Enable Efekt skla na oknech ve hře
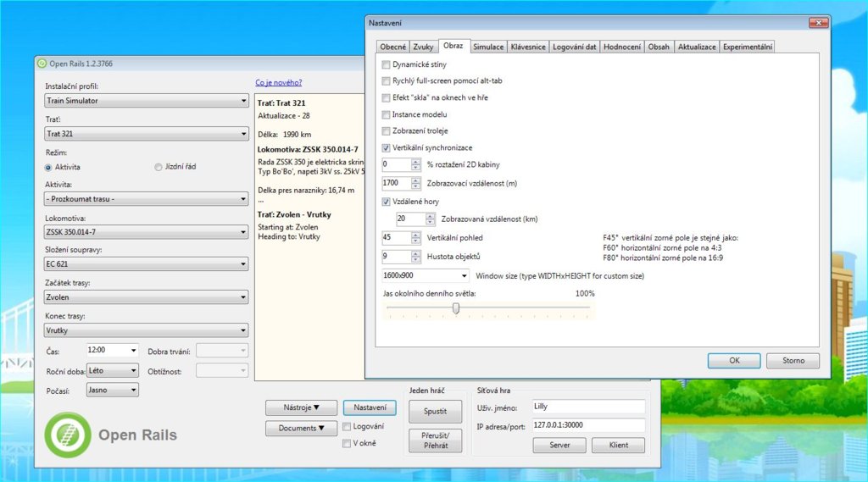The width and height of the screenshot is (868, 482). click(386, 98)
